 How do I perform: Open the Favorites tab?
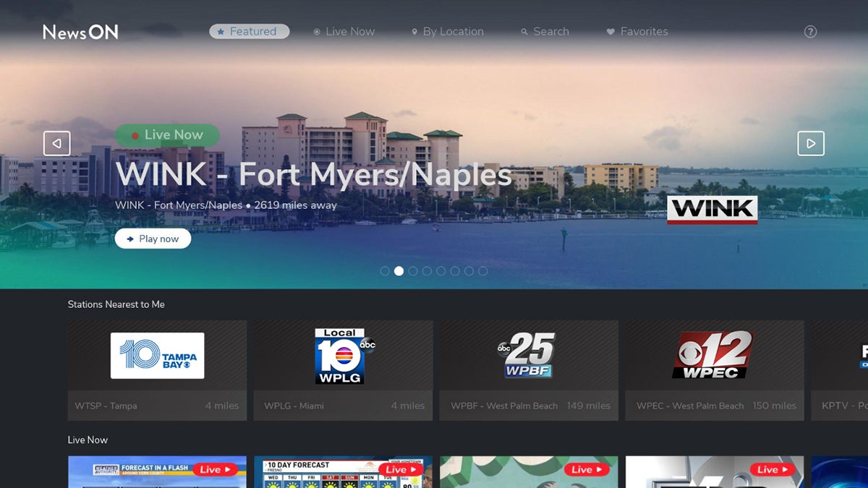tap(637, 32)
